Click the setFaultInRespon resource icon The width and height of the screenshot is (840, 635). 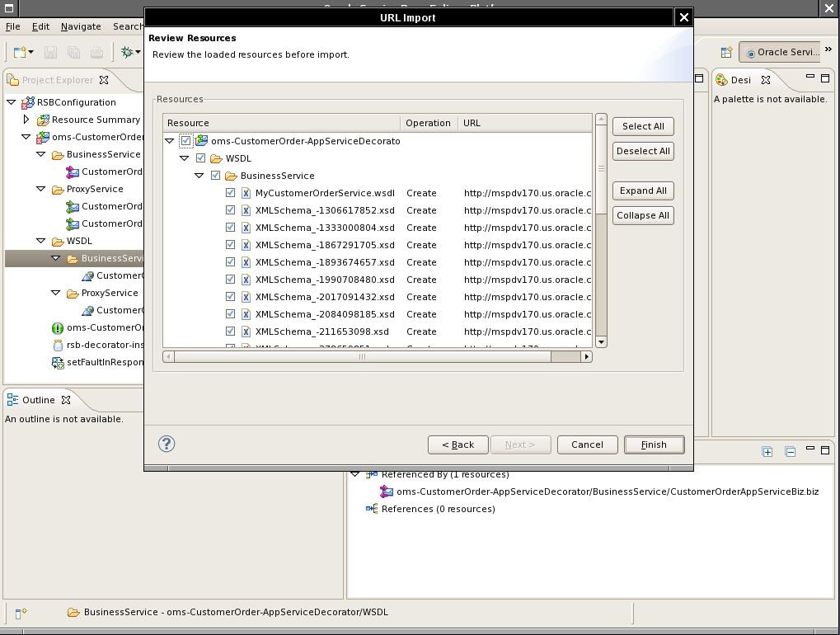(x=58, y=363)
